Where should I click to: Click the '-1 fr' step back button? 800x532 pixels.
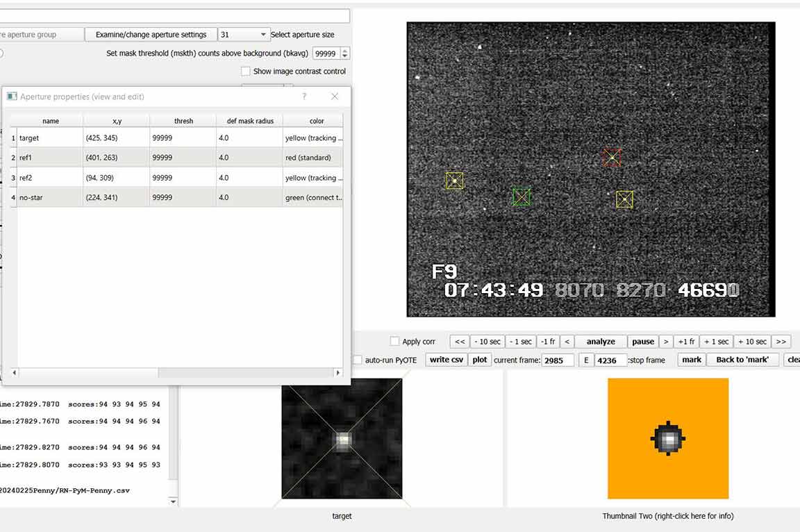[548, 341]
